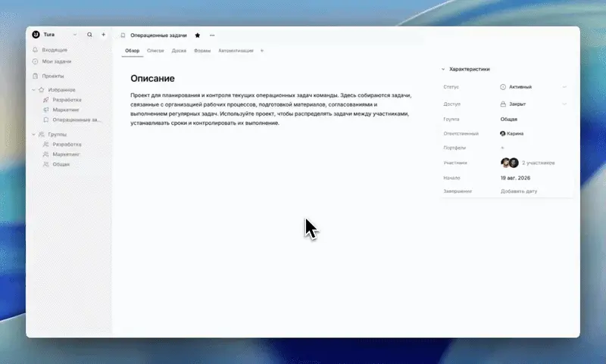
Task: Open the search magnifier in sidebar header
Action: [x=89, y=35]
